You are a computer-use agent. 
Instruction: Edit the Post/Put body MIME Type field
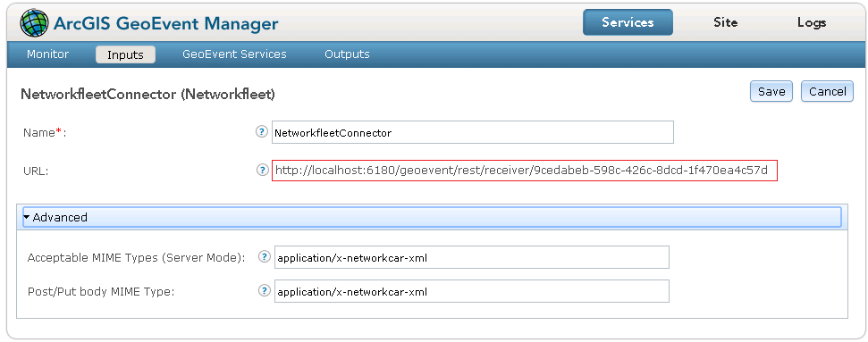[x=472, y=291]
